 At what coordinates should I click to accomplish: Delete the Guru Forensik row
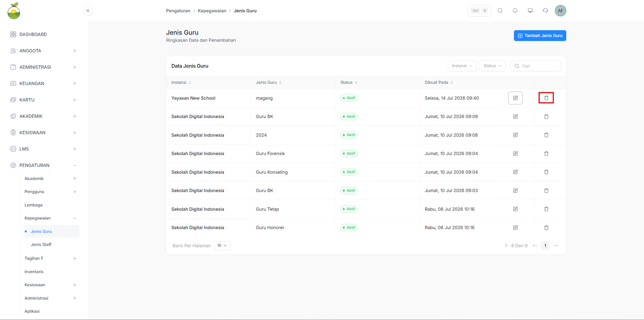pyautogui.click(x=546, y=154)
